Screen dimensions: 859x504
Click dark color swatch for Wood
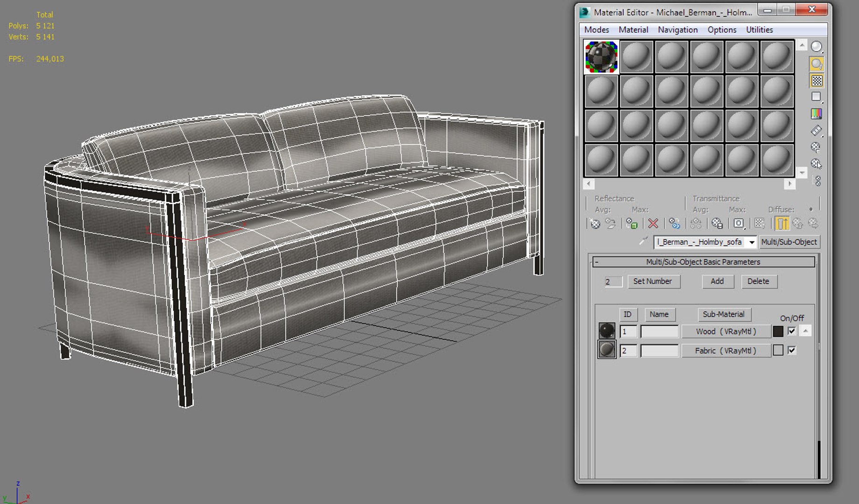coord(778,331)
